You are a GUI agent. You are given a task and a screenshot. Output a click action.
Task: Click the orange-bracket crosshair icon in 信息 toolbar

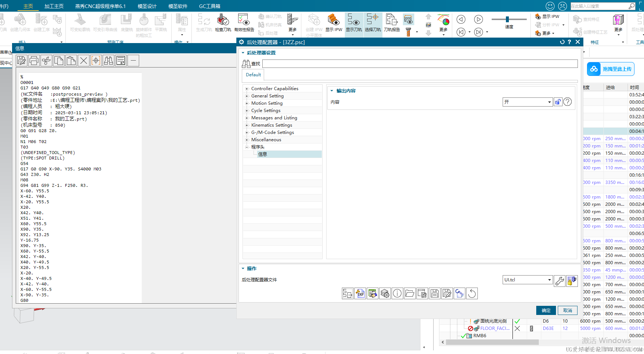point(96,61)
